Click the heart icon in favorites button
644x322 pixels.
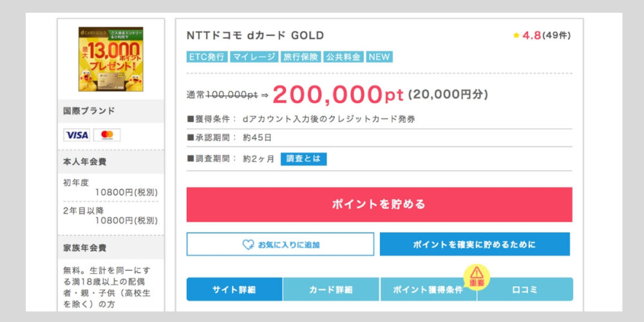[x=248, y=245]
